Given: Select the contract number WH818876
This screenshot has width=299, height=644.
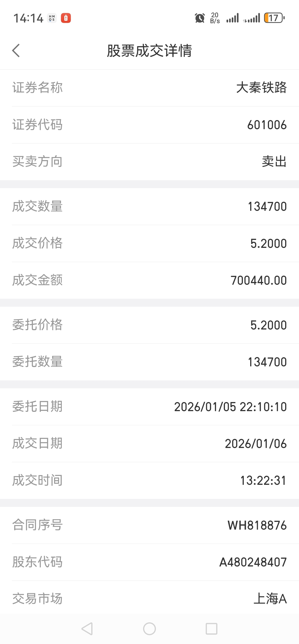Looking at the screenshot, I should point(257,525).
